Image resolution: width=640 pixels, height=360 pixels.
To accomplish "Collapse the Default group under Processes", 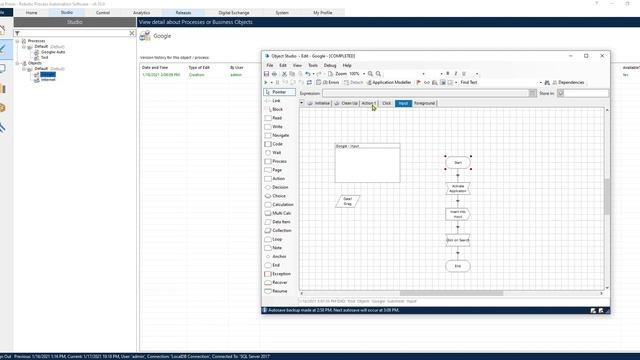I will [x=24, y=47].
